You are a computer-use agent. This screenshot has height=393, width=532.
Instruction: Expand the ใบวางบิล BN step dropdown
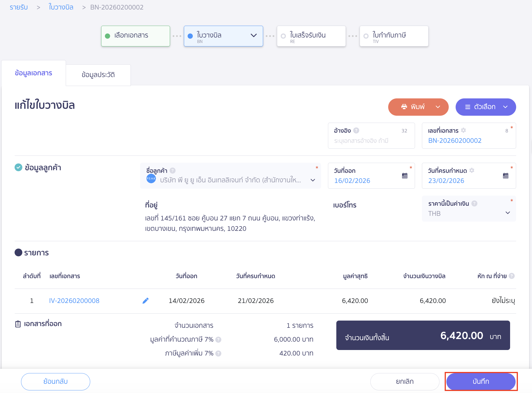pos(254,35)
